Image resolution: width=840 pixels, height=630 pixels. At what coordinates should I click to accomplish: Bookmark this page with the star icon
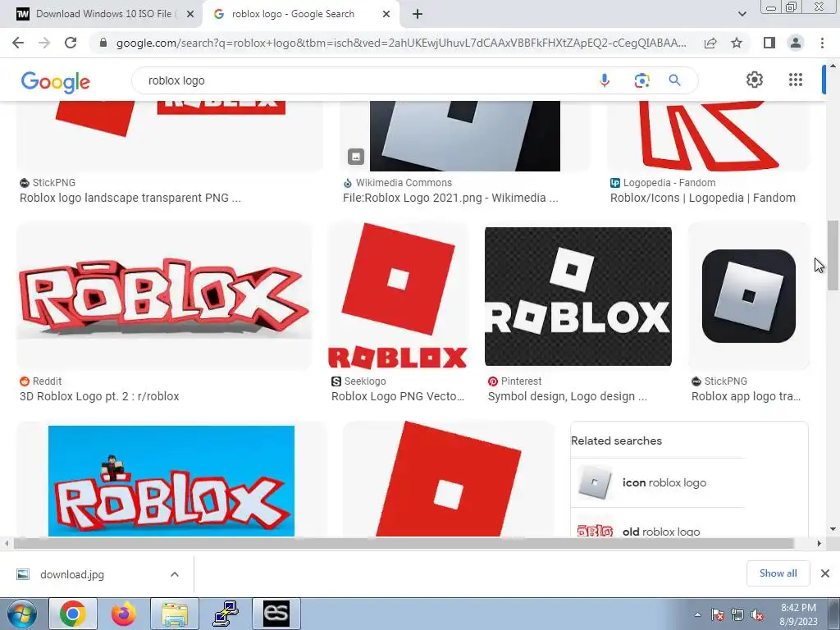(x=737, y=43)
